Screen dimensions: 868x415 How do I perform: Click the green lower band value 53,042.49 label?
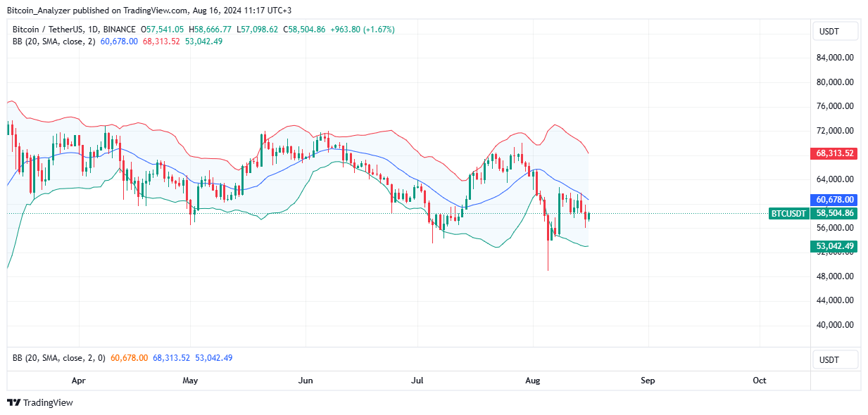pyautogui.click(x=834, y=245)
